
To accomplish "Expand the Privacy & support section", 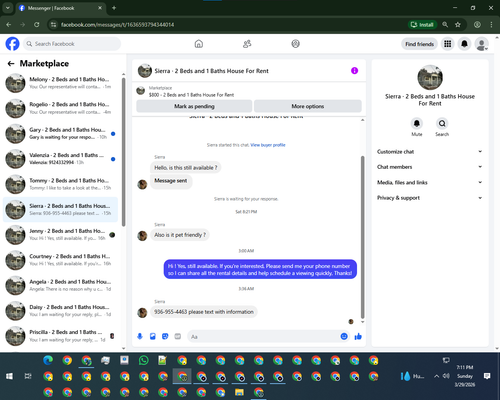I will [x=430, y=198].
